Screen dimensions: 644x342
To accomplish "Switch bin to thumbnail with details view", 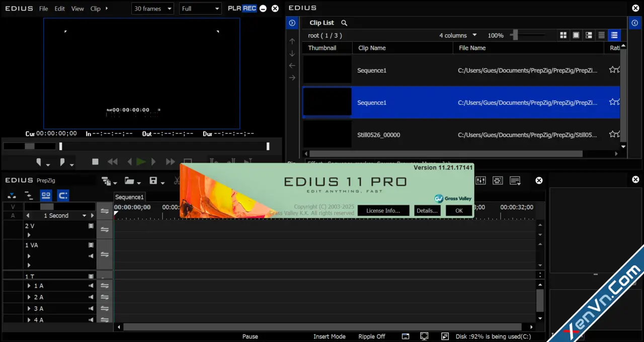I will point(589,35).
